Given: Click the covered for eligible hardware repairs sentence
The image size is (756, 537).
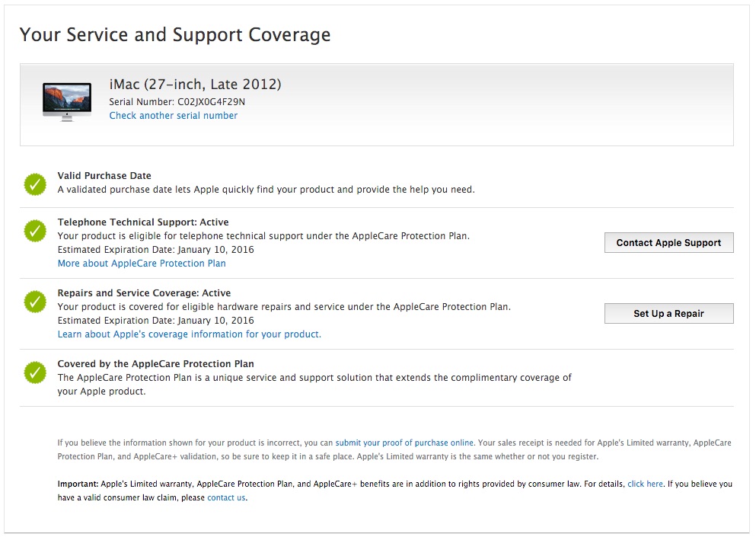Looking at the screenshot, I should (x=284, y=307).
